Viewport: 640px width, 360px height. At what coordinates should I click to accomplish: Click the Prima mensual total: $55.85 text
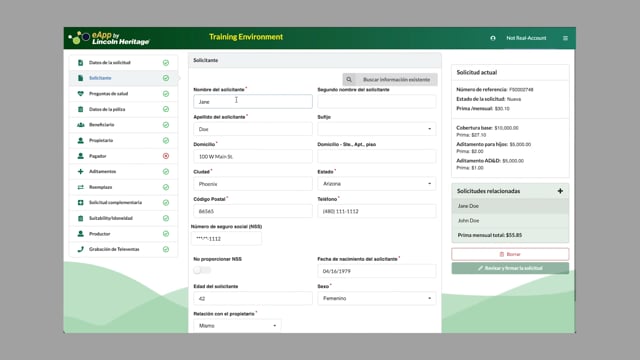click(490, 235)
